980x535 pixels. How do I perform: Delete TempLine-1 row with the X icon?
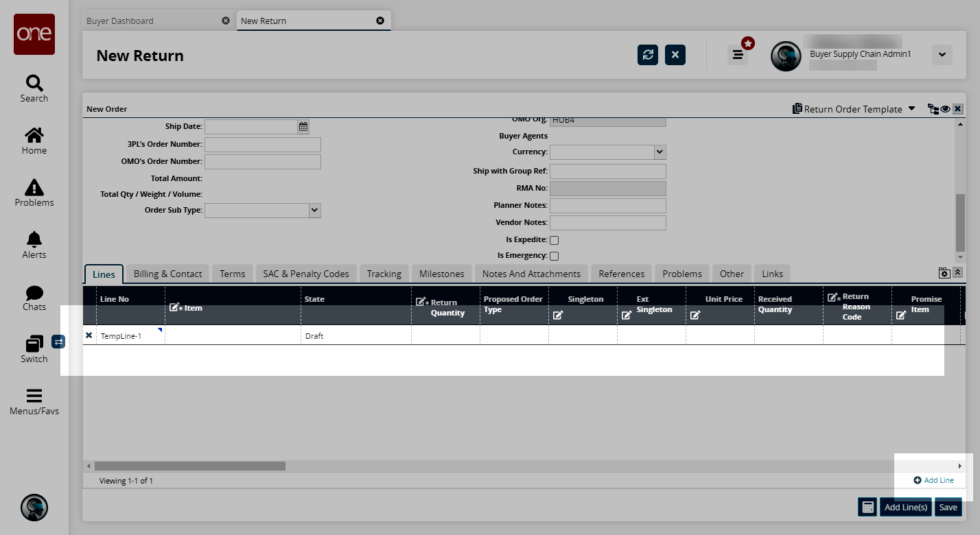89,335
